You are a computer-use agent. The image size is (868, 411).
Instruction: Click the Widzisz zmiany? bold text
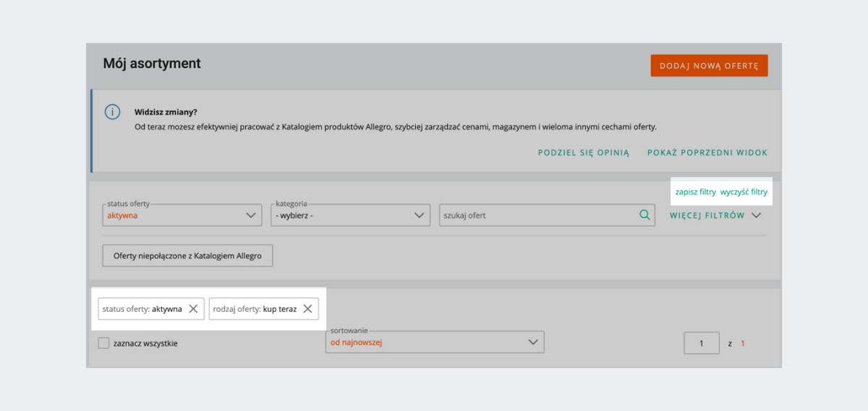(x=166, y=112)
